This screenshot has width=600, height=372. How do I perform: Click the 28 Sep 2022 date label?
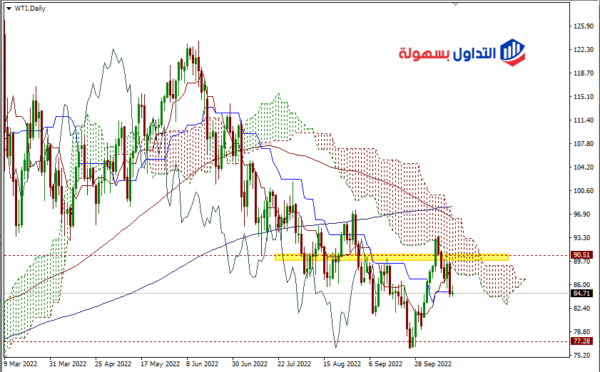pyautogui.click(x=432, y=364)
